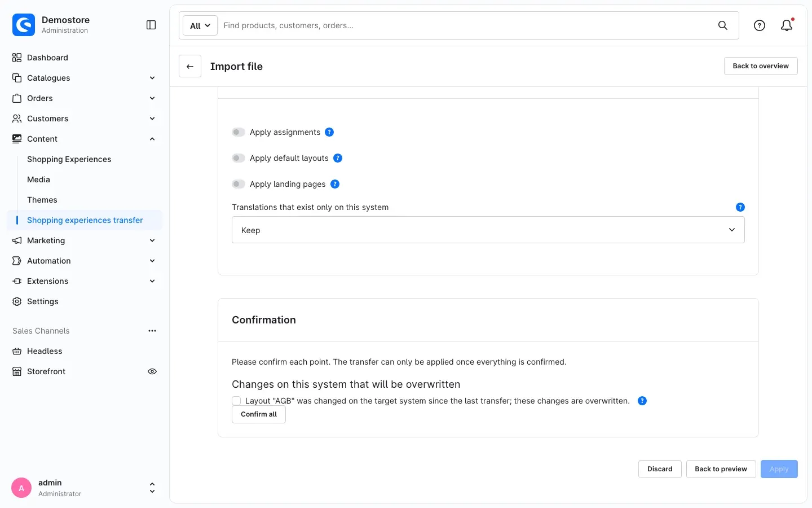This screenshot has width=812, height=508.
Task: Open Media menu item
Action: (x=38, y=179)
